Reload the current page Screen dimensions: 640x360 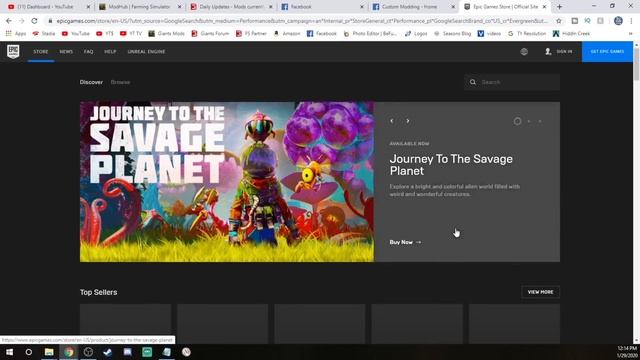click(34, 20)
